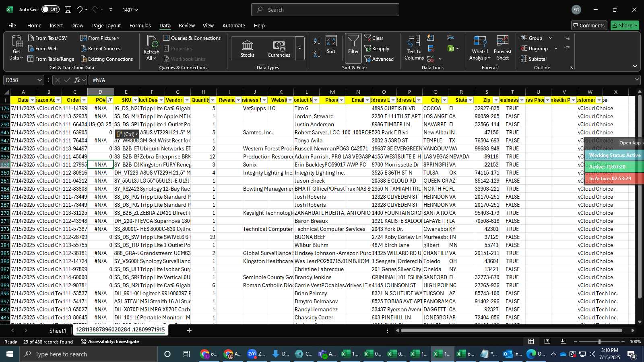Screen dimensions: 644x362
Task: Adjust the zoom slider
Action: 599,341
